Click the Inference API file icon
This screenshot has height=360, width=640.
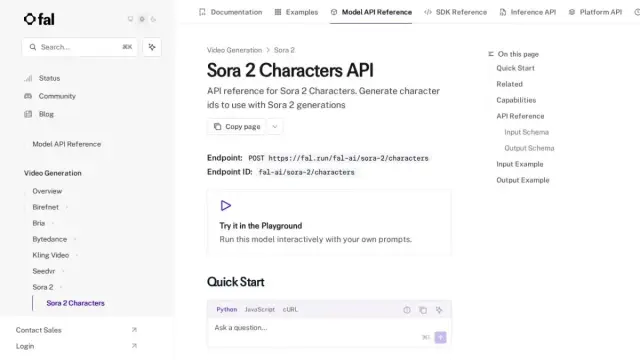point(503,12)
